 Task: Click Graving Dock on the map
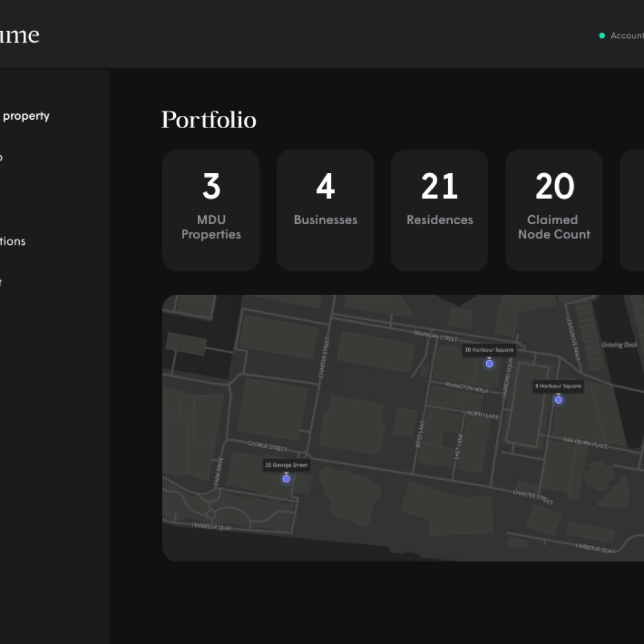(x=619, y=345)
